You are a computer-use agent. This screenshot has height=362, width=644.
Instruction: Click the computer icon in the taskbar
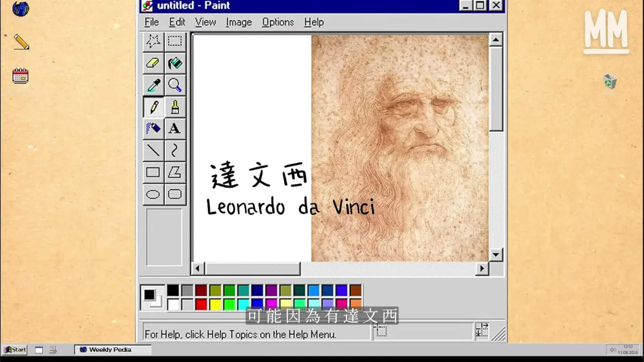tap(53, 350)
